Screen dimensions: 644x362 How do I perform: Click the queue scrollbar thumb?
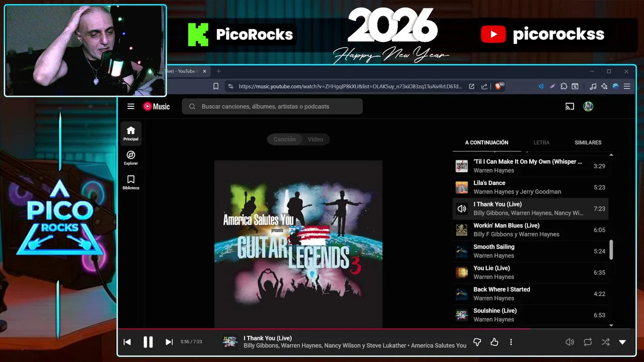tap(611, 250)
